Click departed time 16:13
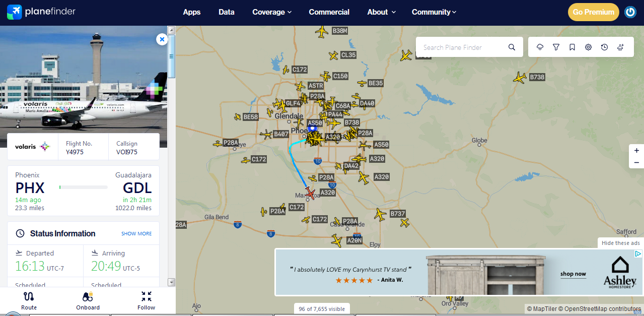This screenshot has width=644, height=316. 30,266
